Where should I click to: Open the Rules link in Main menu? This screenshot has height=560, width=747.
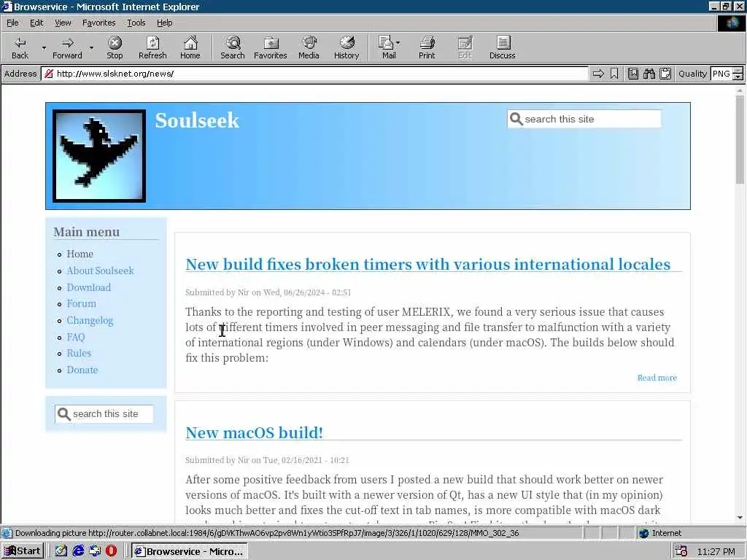coord(79,354)
